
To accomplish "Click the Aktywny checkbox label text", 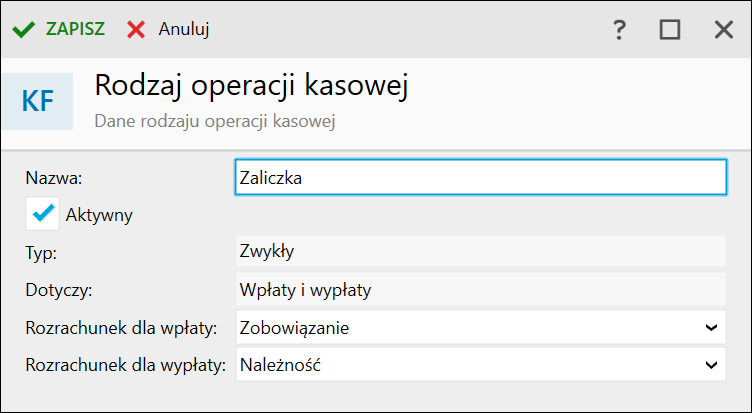I will pos(99,215).
